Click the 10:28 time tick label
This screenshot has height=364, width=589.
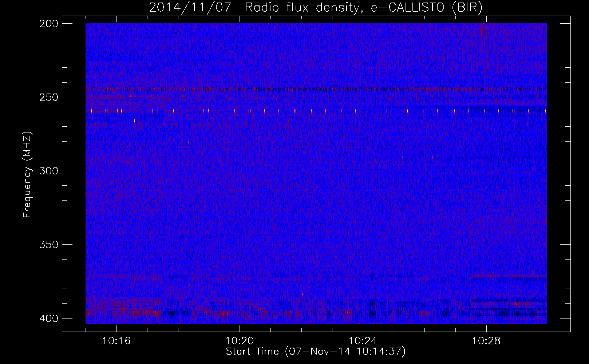pyautogui.click(x=486, y=341)
